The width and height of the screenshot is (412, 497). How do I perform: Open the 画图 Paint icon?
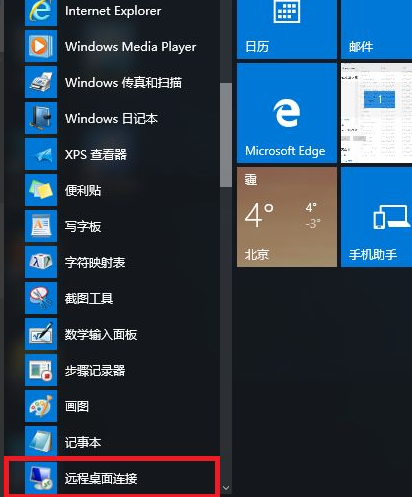coord(41,406)
